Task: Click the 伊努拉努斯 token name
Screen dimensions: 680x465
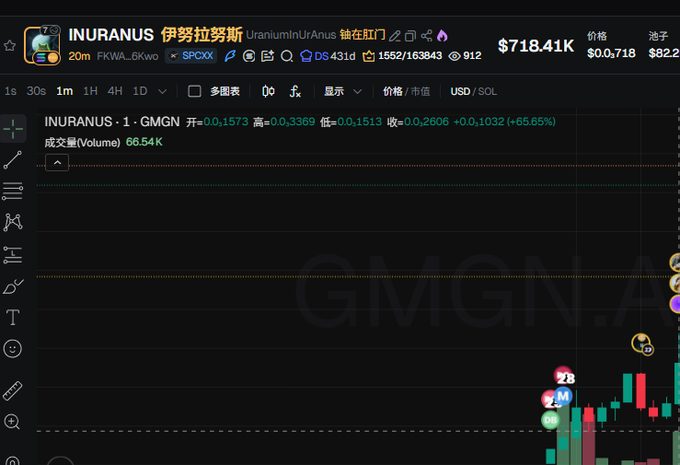Action: pos(202,35)
